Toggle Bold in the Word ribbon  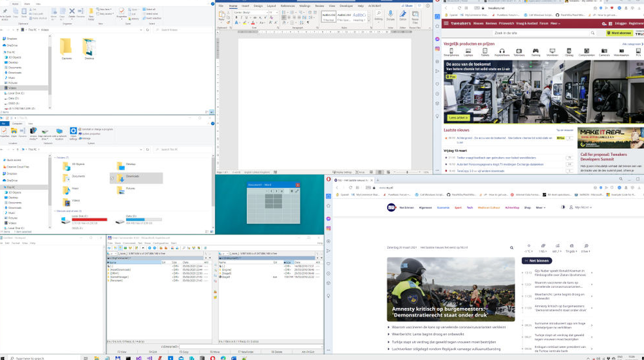(x=236, y=17)
